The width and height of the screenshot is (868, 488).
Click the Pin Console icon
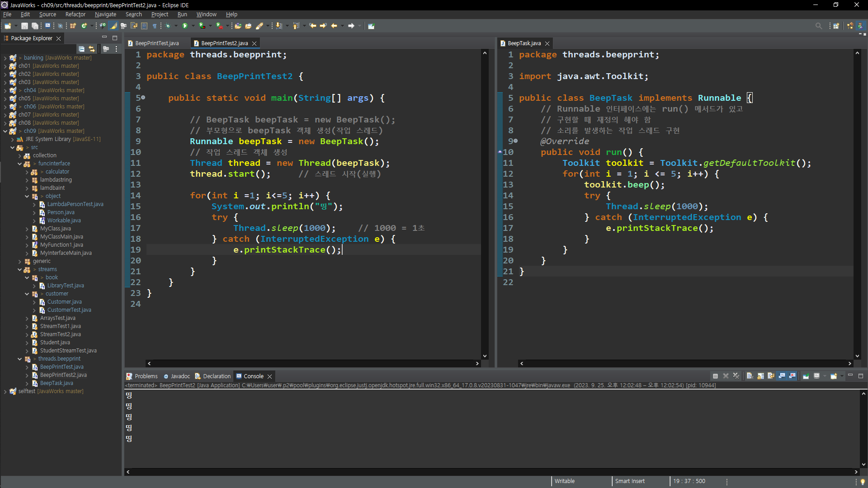pos(806,376)
